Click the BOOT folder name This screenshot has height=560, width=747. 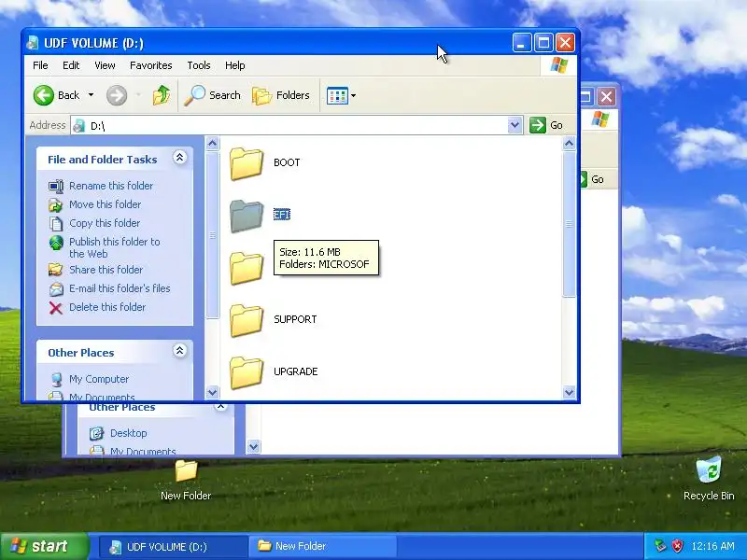[x=287, y=162]
